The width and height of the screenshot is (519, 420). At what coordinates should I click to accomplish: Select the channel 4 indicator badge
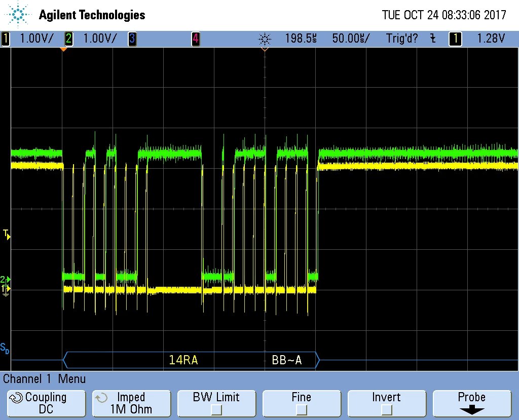click(196, 39)
